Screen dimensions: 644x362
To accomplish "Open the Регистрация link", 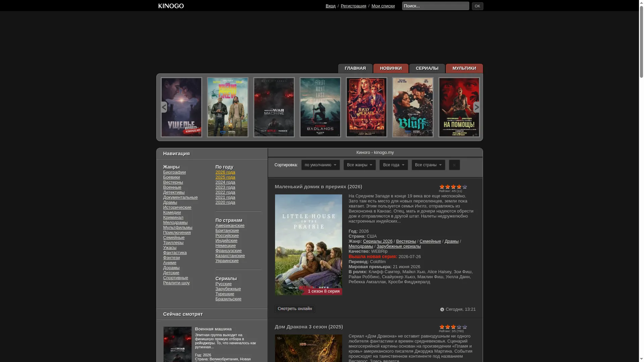I will tap(354, 6).
